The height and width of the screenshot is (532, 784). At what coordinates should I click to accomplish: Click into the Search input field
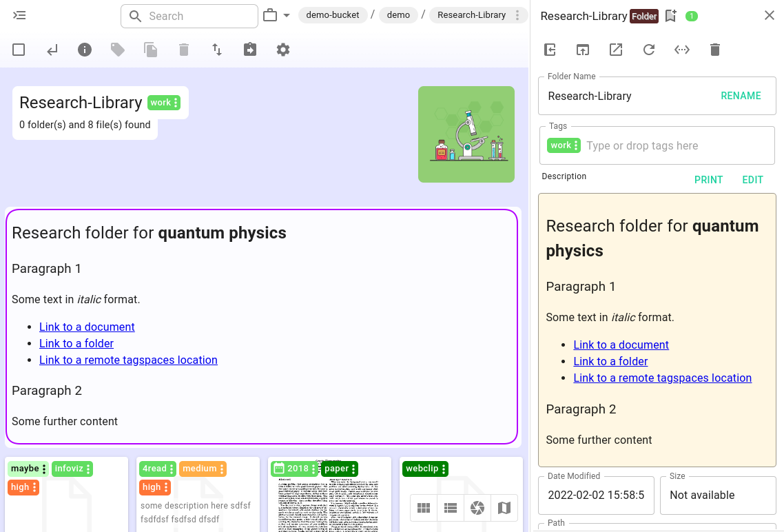[x=200, y=16]
